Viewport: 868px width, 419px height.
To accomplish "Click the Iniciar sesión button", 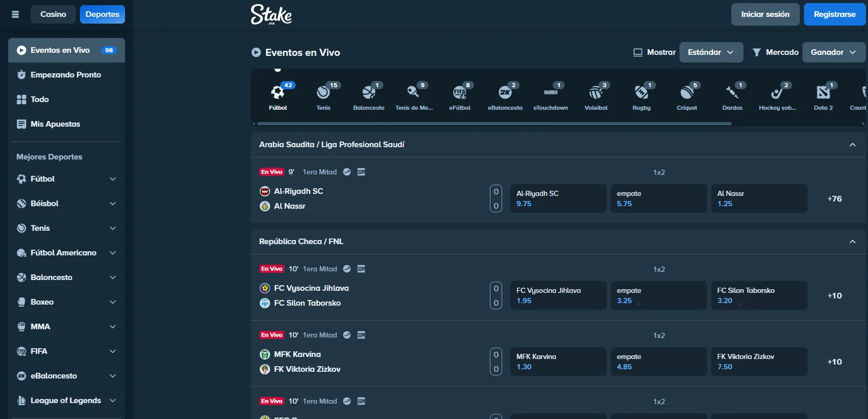I will coord(766,14).
